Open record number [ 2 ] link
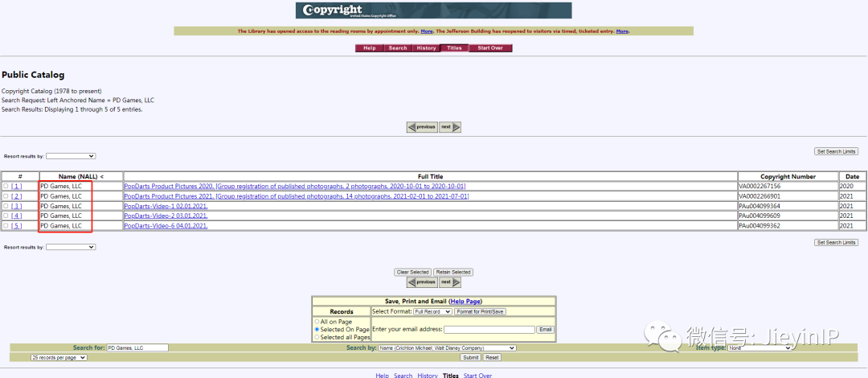This screenshot has width=868, height=378. pos(17,196)
